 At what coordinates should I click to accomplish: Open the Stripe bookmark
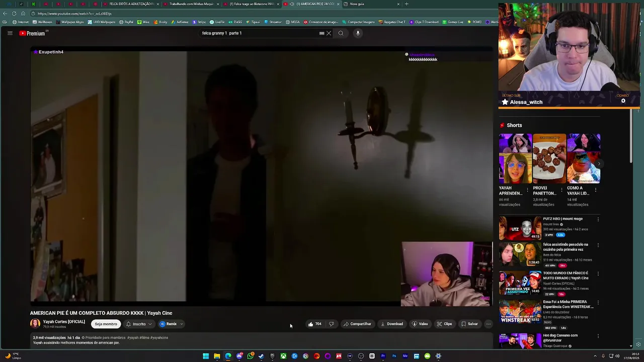point(200,22)
